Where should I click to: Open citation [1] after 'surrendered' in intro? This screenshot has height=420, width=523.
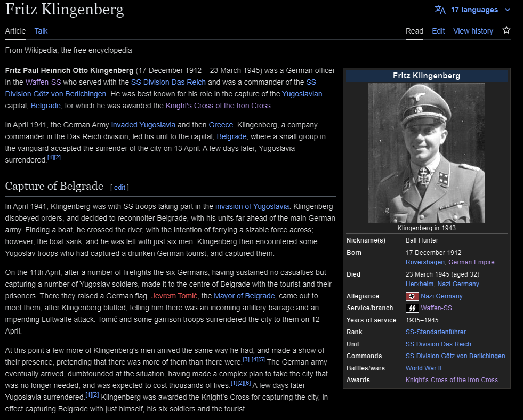50,157
